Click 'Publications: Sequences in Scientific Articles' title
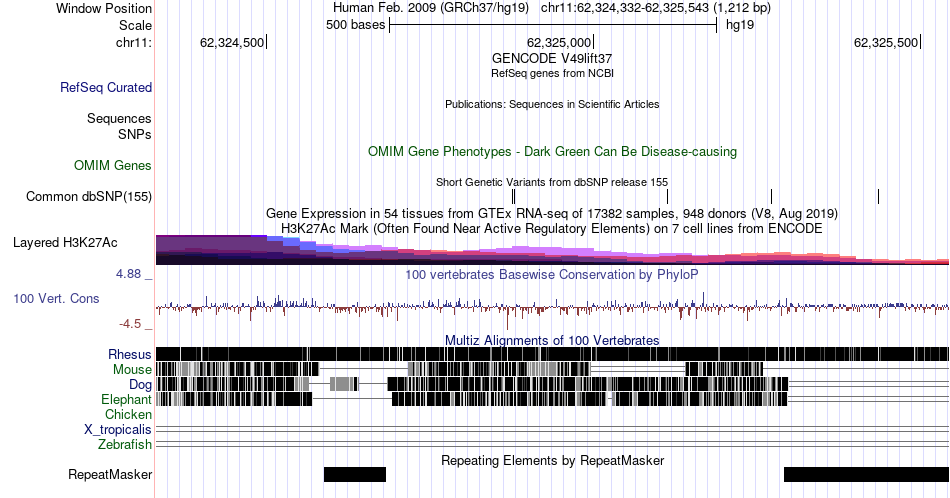Screen dimensions: 950x498 (x=552, y=104)
